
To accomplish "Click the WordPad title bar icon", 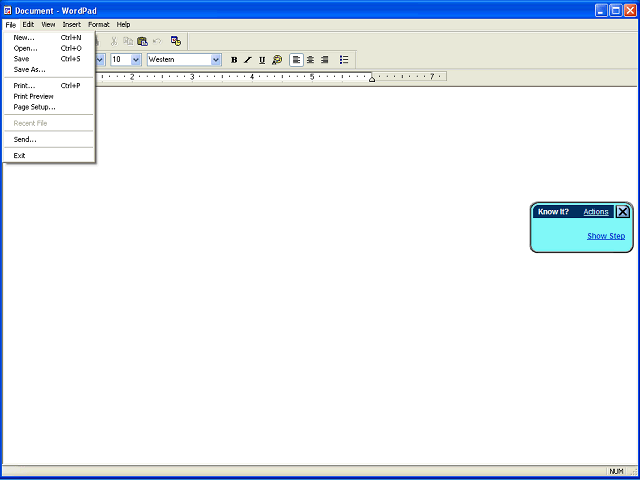I will [x=8, y=11].
